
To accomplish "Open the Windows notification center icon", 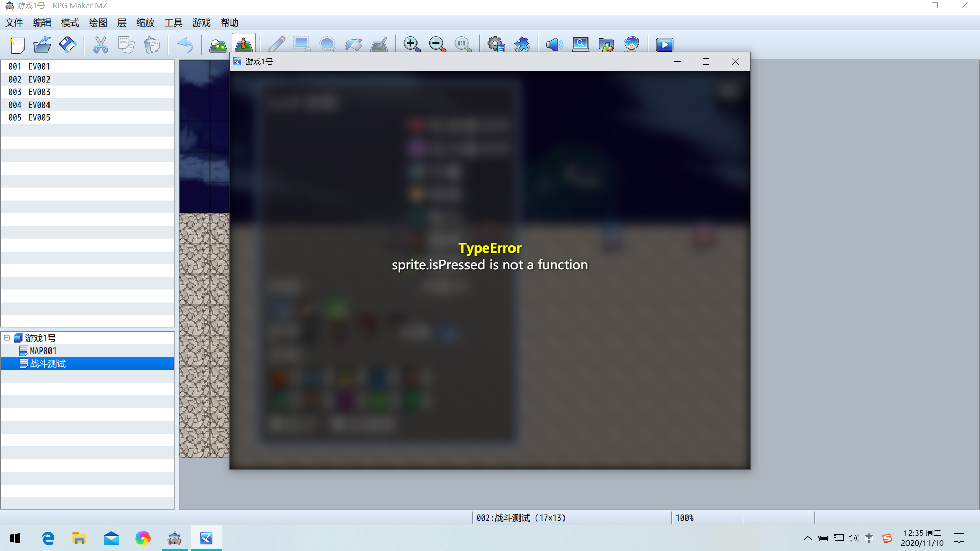I will (x=959, y=538).
